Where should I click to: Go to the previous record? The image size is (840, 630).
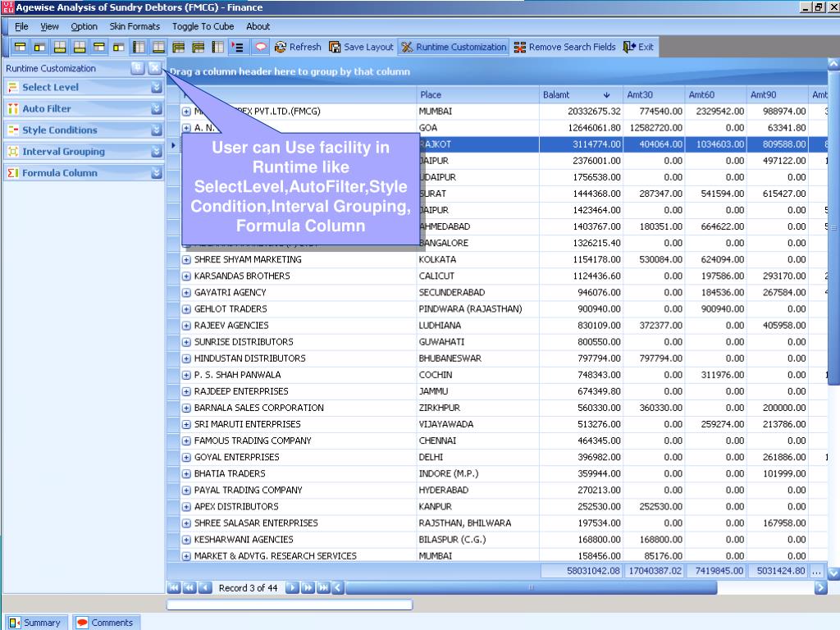pos(205,587)
